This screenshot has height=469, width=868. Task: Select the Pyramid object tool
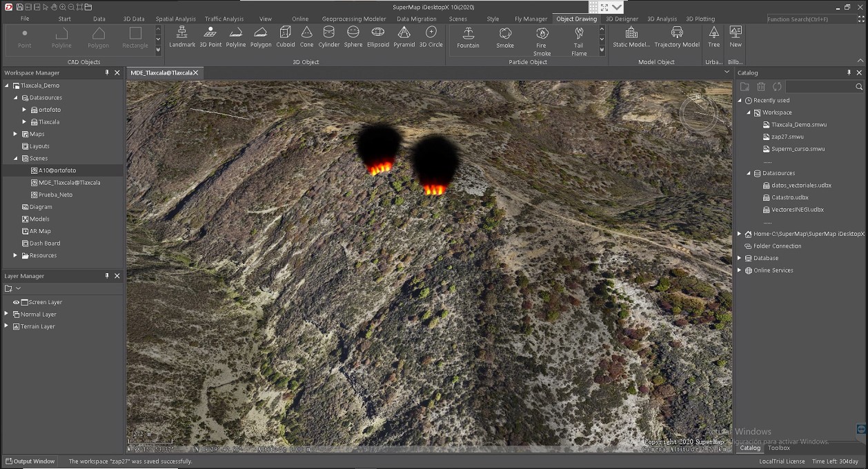click(x=404, y=37)
